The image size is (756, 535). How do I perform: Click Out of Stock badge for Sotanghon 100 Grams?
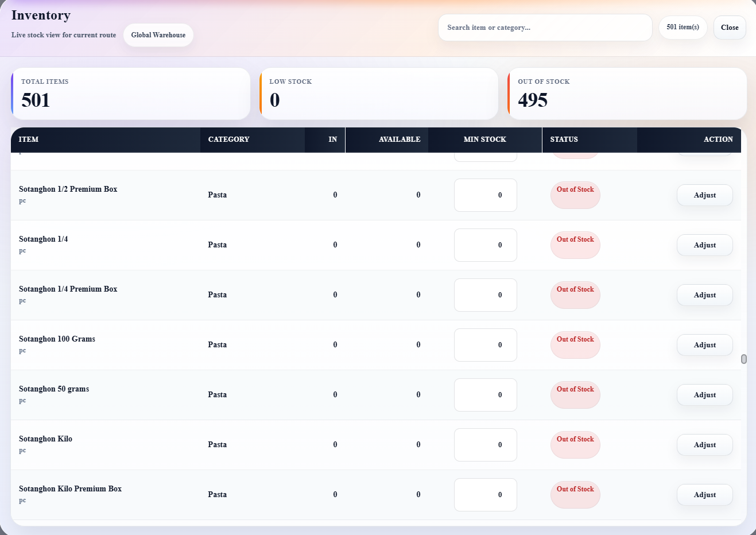point(575,345)
